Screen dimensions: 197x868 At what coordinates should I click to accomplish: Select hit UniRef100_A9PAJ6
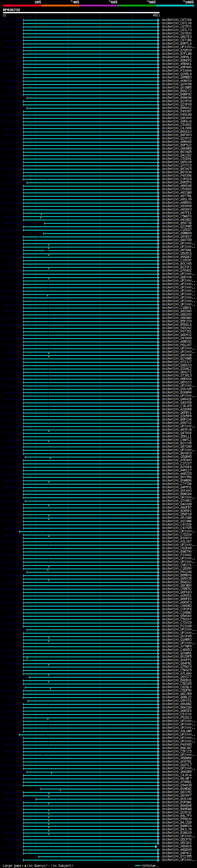click(177, 121)
